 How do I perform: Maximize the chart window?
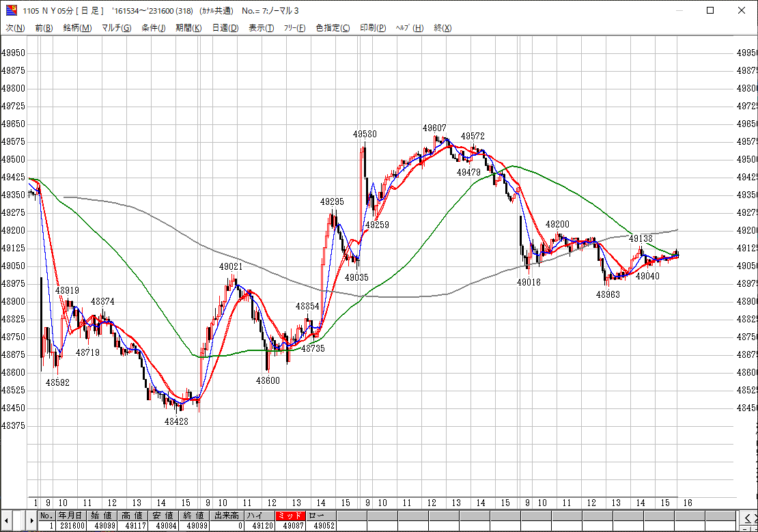coord(710,10)
